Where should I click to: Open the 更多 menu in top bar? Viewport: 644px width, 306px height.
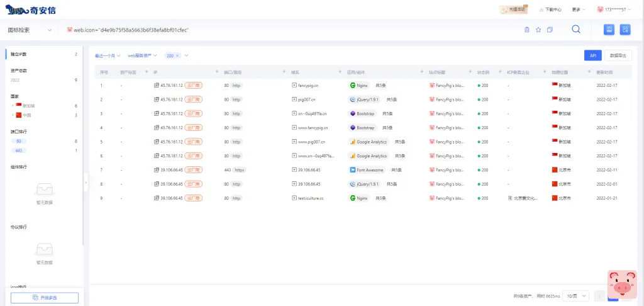579,9
